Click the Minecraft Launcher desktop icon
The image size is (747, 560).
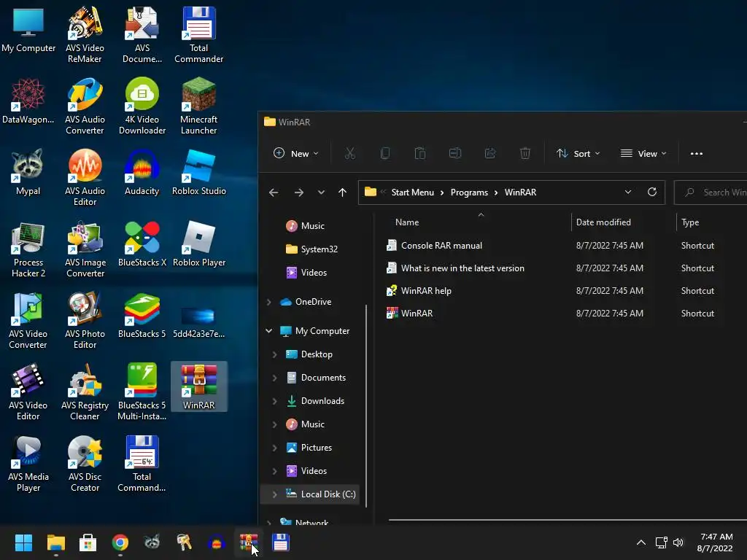[198, 106]
